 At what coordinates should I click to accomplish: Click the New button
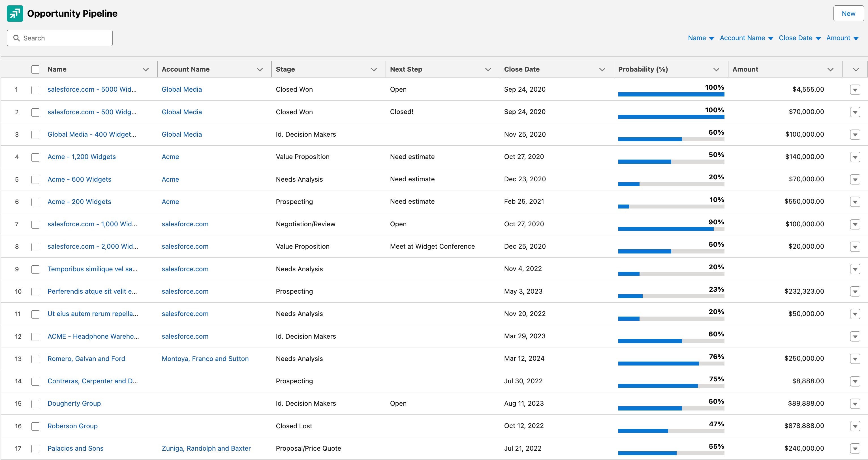click(848, 14)
